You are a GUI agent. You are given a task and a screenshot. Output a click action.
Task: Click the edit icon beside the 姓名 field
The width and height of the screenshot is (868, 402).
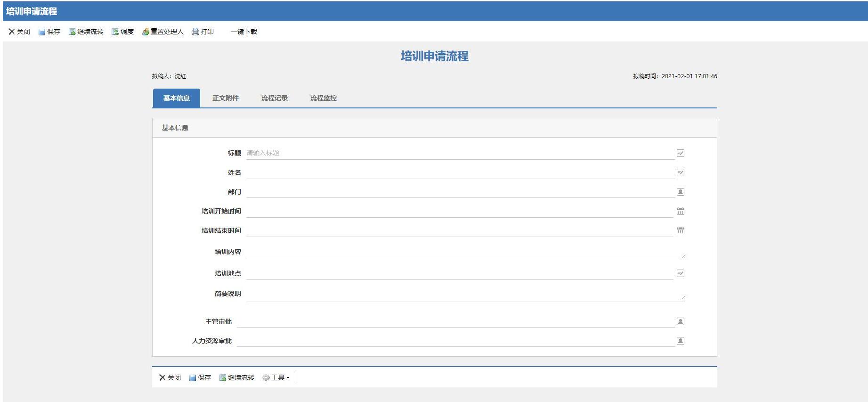coord(680,172)
